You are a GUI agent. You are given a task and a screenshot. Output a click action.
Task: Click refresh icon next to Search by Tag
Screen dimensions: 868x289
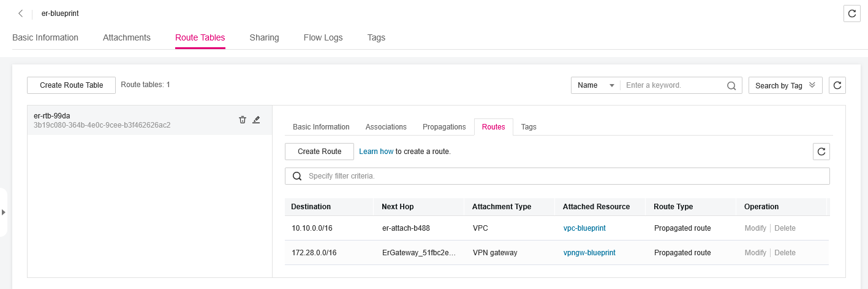(x=837, y=85)
